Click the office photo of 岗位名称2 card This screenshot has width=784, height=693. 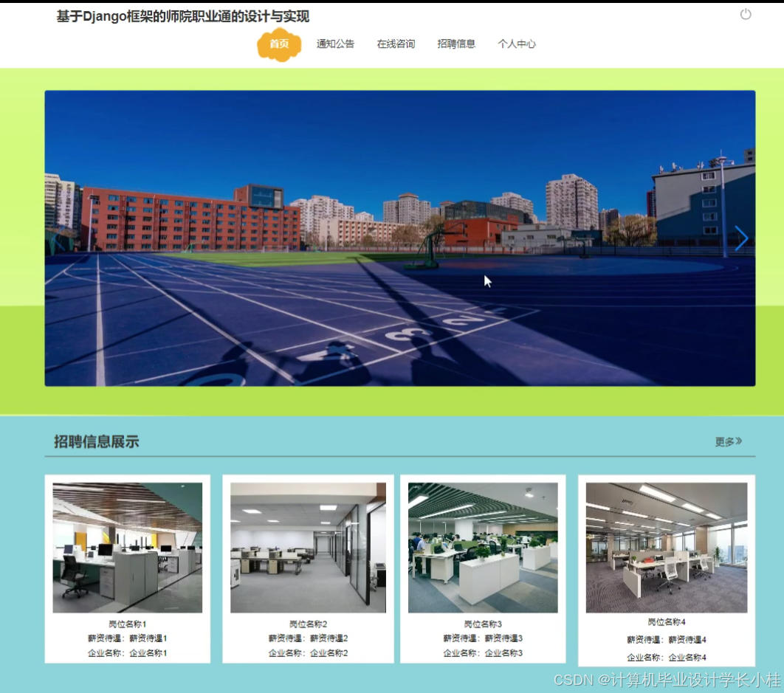(307, 546)
